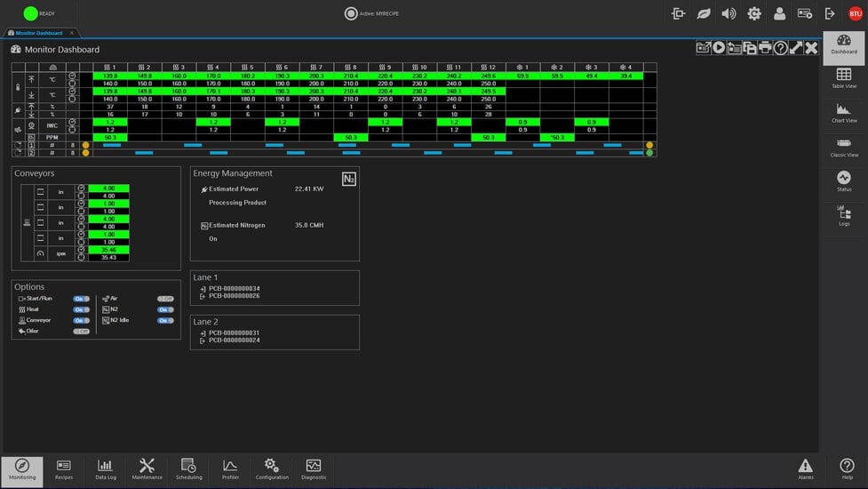Open the eco leaf energy icon
Image resolution: width=868 pixels, height=489 pixels.
(x=704, y=13)
